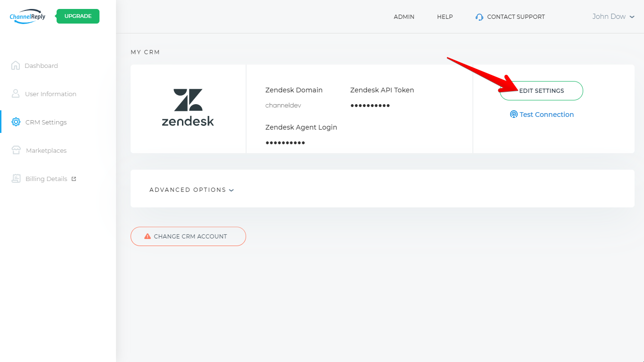Click the chevron after ADVANCED OPTIONS
This screenshot has height=362, width=644.
coord(231,190)
